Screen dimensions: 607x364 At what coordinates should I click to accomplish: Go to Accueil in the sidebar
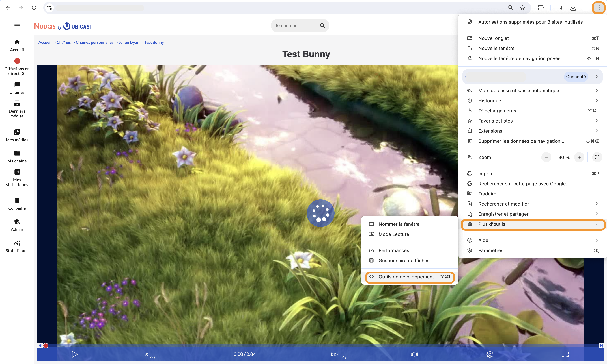pyautogui.click(x=17, y=46)
